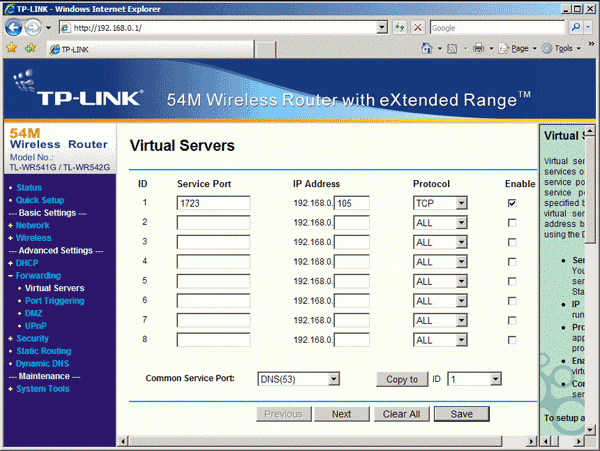
Task: Select Virtual Servers submenu item
Action: click(54, 288)
